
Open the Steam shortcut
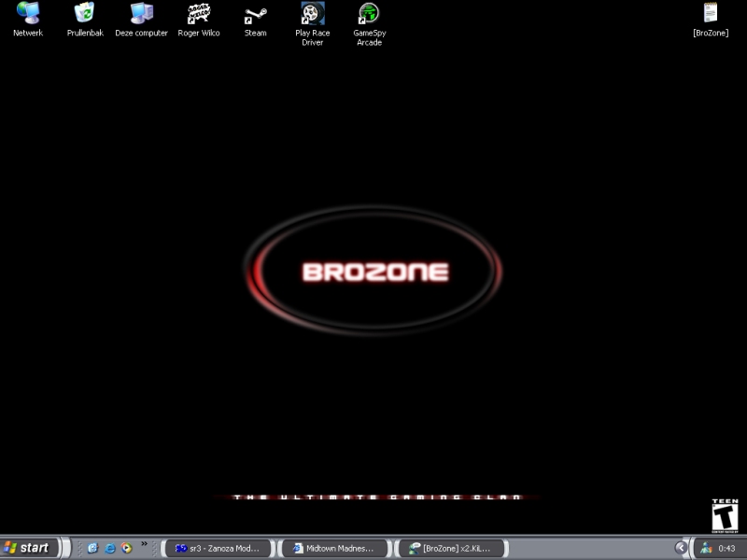click(x=255, y=14)
